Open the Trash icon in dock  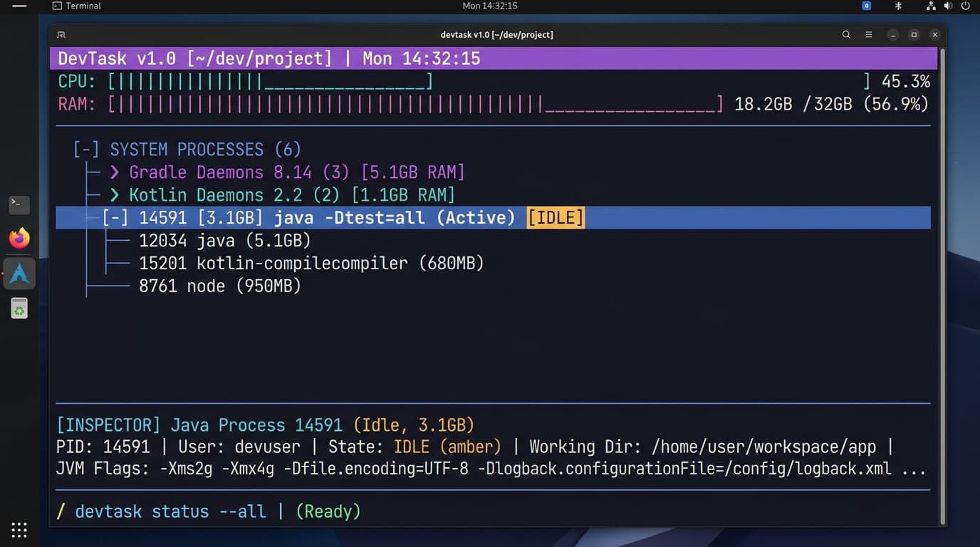(x=19, y=308)
